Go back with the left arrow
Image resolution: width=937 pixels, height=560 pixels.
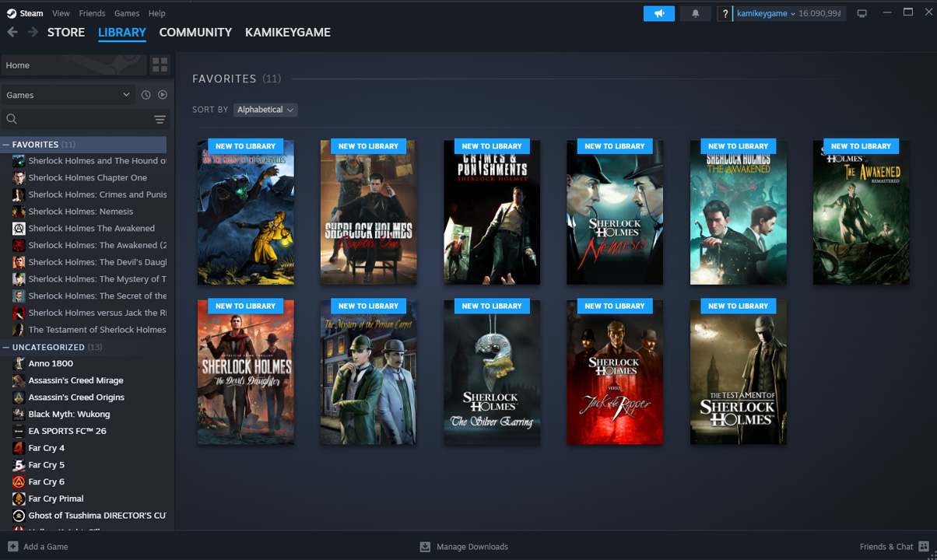click(12, 32)
